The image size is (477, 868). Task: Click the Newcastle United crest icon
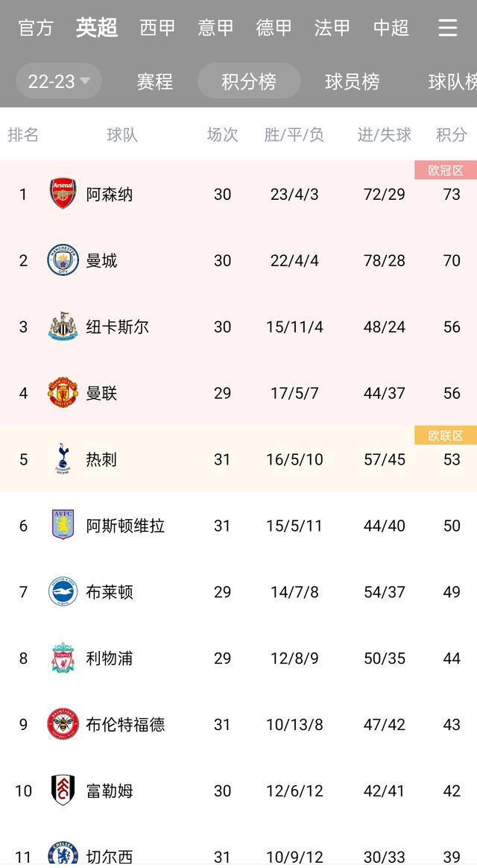pos(63,327)
